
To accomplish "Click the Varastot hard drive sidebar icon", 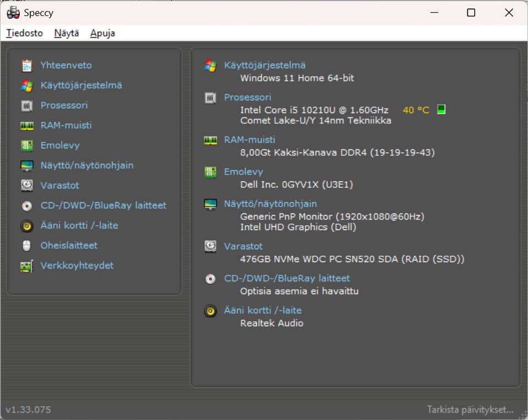I will [26, 186].
